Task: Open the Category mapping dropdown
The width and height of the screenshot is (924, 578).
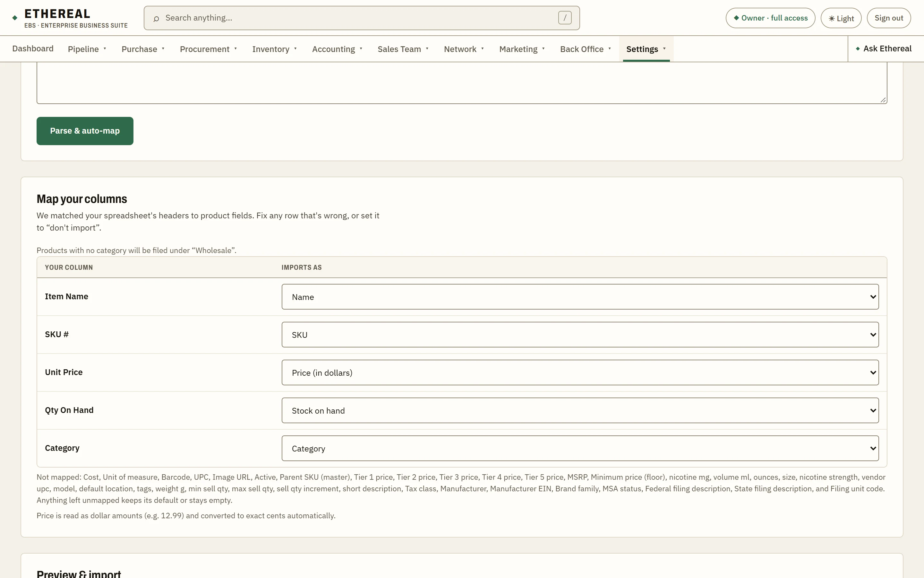Action: 580,448
